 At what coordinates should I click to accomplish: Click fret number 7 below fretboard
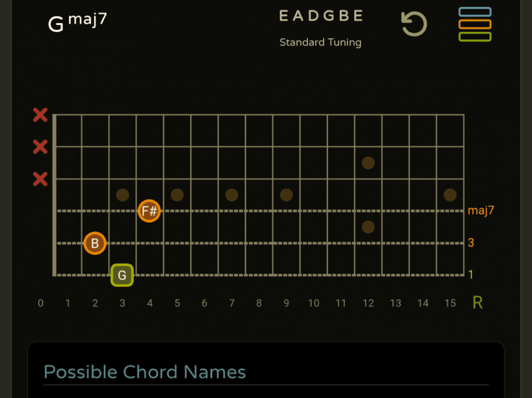[232, 304]
